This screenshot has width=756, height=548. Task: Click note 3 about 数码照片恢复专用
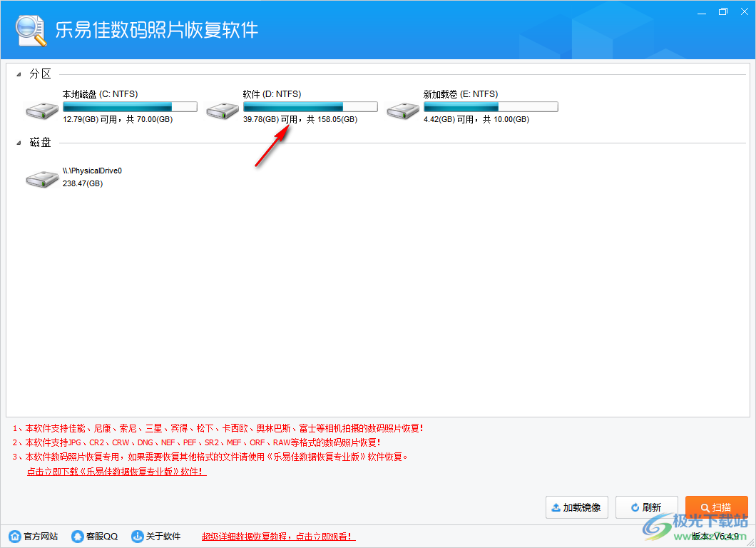[210, 457]
